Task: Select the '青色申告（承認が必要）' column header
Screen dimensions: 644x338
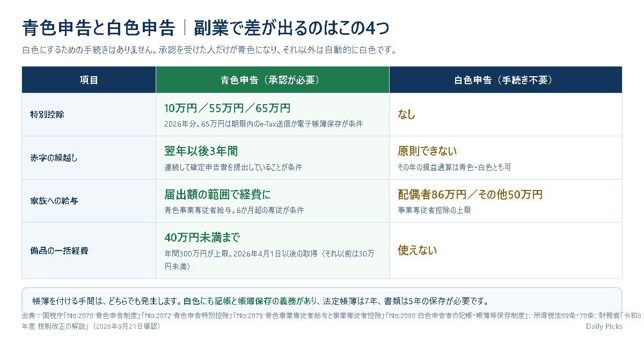Action: pyautogui.click(x=273, y=80)
